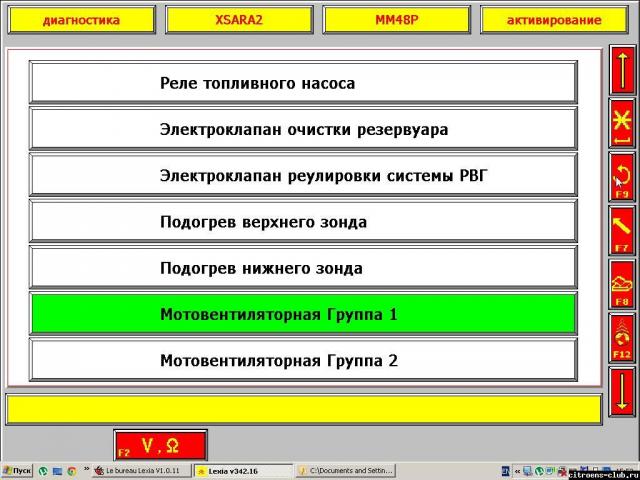Image resolution: width=640 pixels, height=480 pixels.
Task: Select Электроклапан очистки резервуара
Action: [x=303, y=129]
